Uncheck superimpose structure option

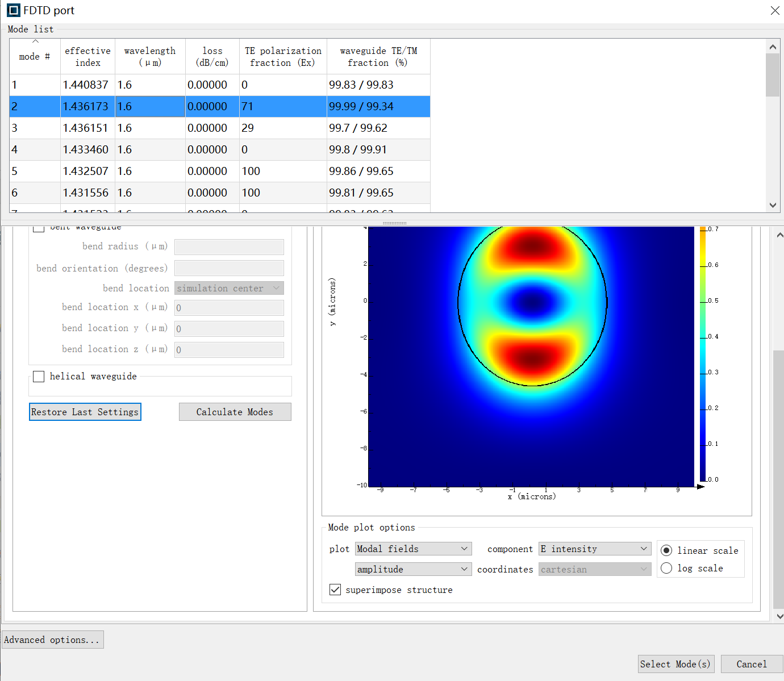click(x=335, y=590)
